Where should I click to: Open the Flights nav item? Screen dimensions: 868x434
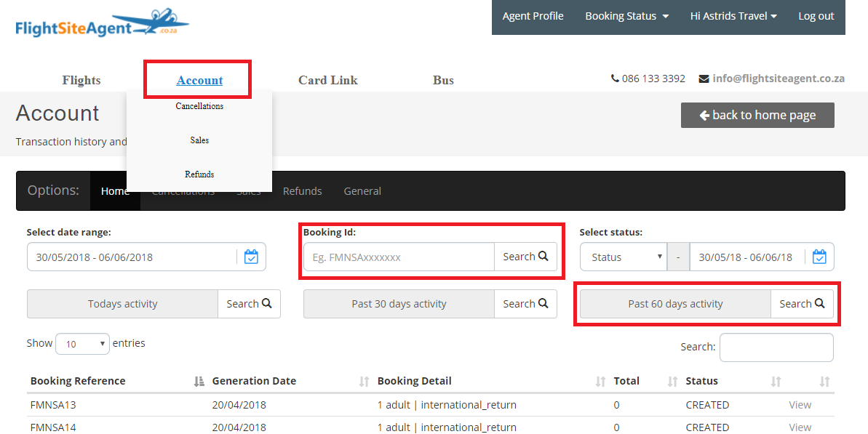point(81,80)
